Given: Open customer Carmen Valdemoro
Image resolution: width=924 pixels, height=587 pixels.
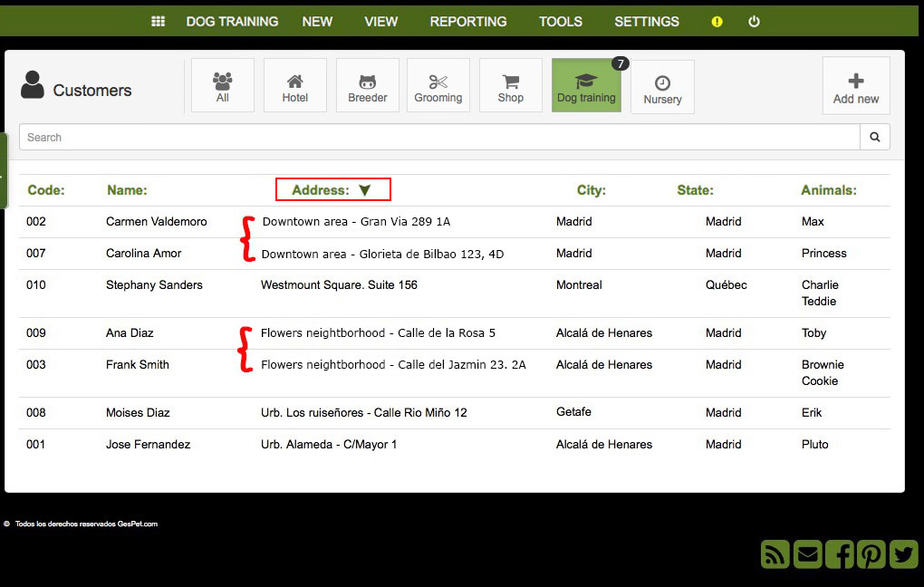Looking at the screenshot, I should 156,222.
